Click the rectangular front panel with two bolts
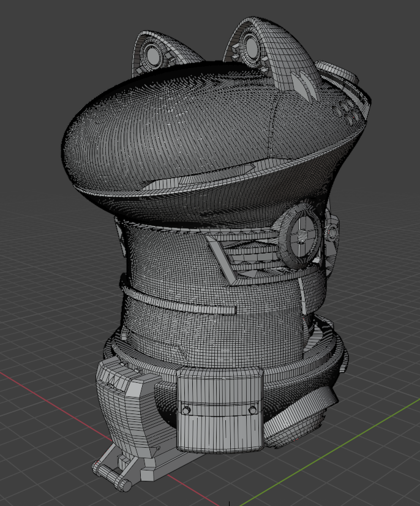420x506 pixels. [220, 410]
